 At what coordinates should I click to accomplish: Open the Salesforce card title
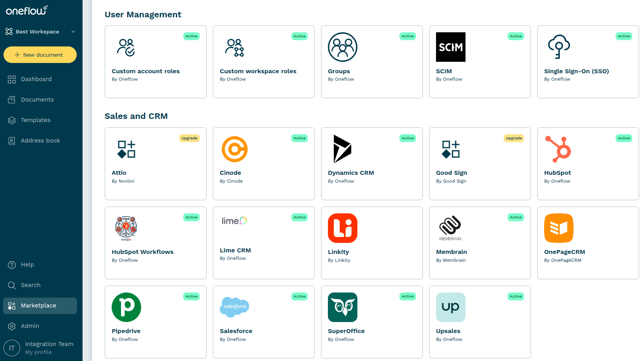point(236,331)
